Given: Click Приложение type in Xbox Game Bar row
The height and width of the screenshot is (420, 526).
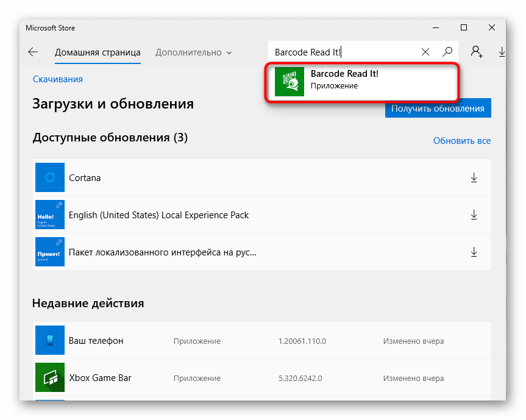Looking at the screenshot, I should point(197,379).
